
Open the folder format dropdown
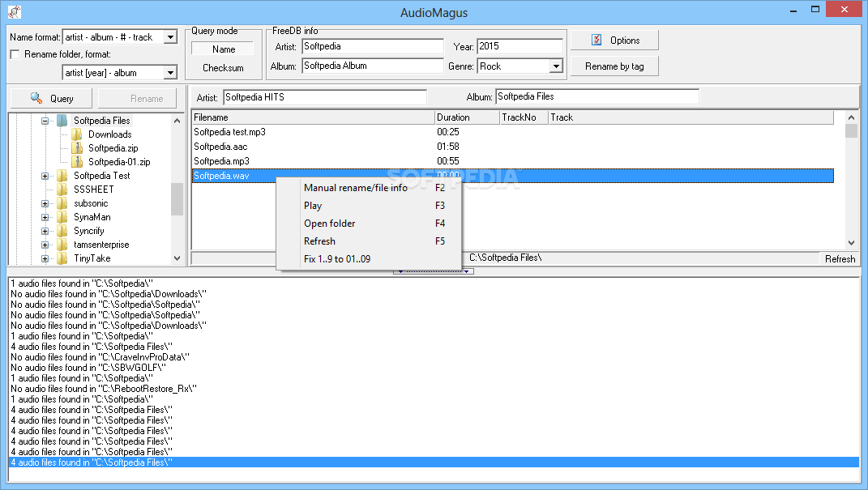click(x=170, y=72)
